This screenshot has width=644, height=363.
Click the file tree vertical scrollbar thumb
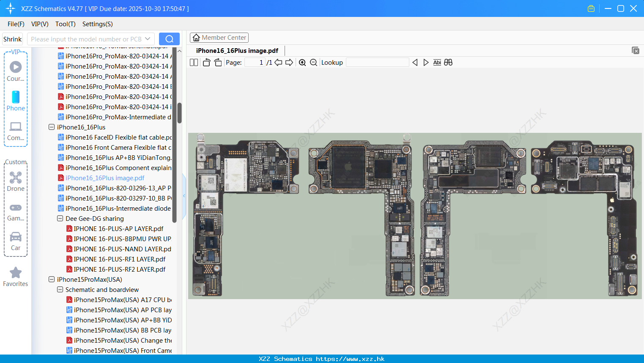179,113
